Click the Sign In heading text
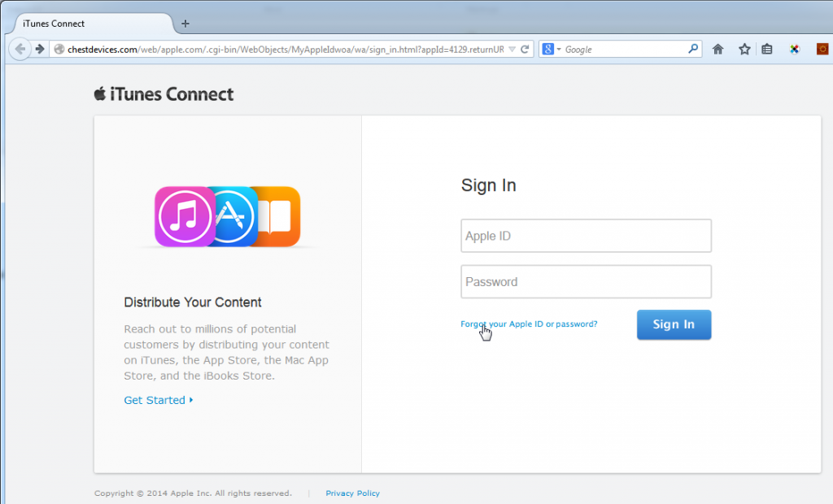The image size is (833, 504). 489,185
